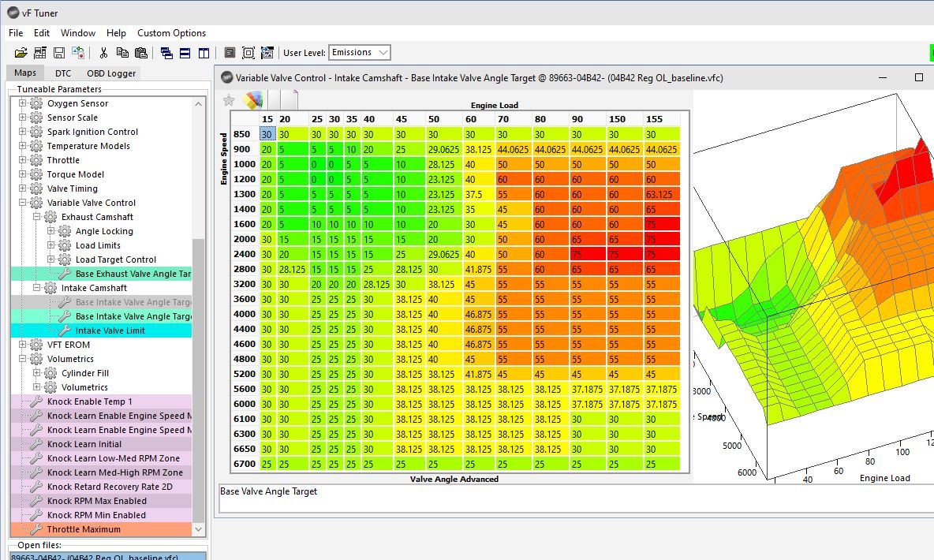Image resolution: width=934 pixels, height=560 pixels.
Task: Click wrench icon beside Throttle Maximum
Action: tap(36, 529)
